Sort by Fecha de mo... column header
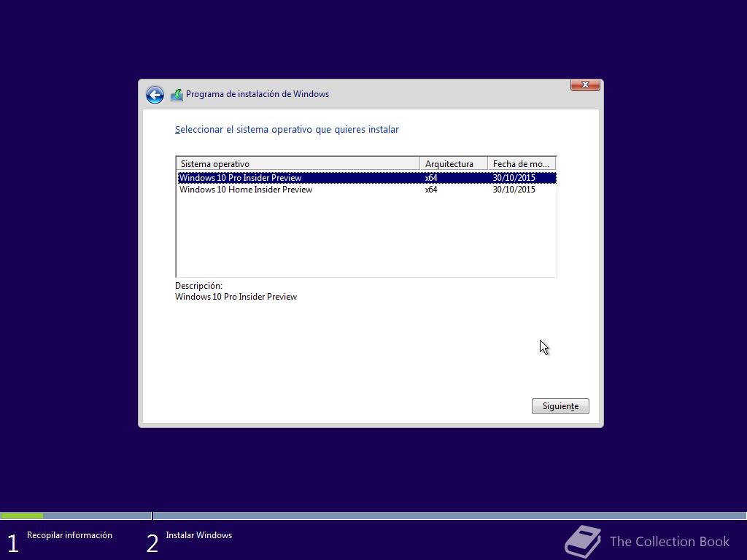 pos(522,164)
